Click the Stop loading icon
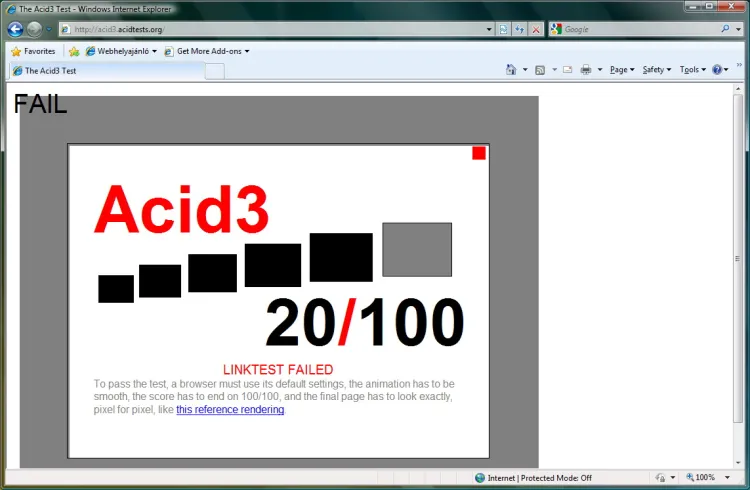Screen dimensions: 750x490 click(x=536, y=29)
